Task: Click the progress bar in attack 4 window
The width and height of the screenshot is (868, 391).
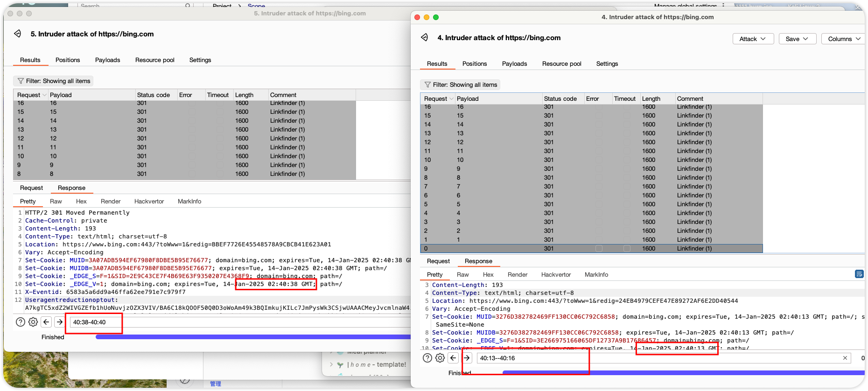Action: tap(684, 373)
